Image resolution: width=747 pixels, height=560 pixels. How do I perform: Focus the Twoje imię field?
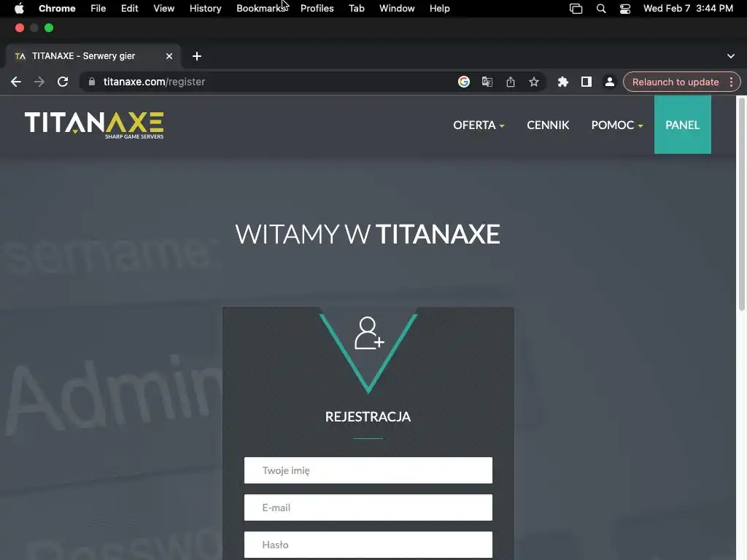[x=368, y=470]
